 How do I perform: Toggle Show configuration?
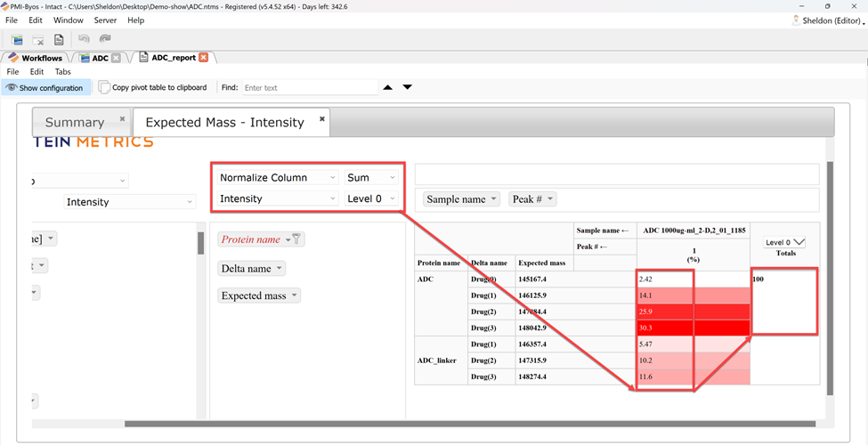44,88
